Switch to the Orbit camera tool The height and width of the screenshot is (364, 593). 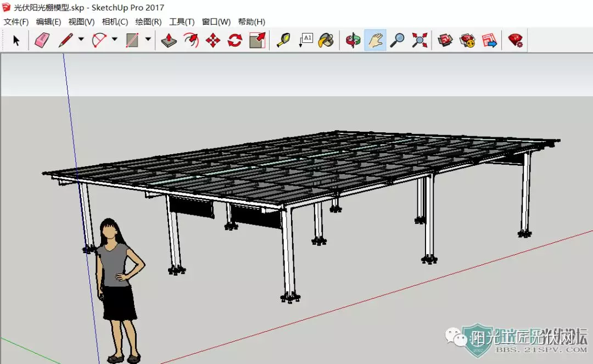click(353, 40)
